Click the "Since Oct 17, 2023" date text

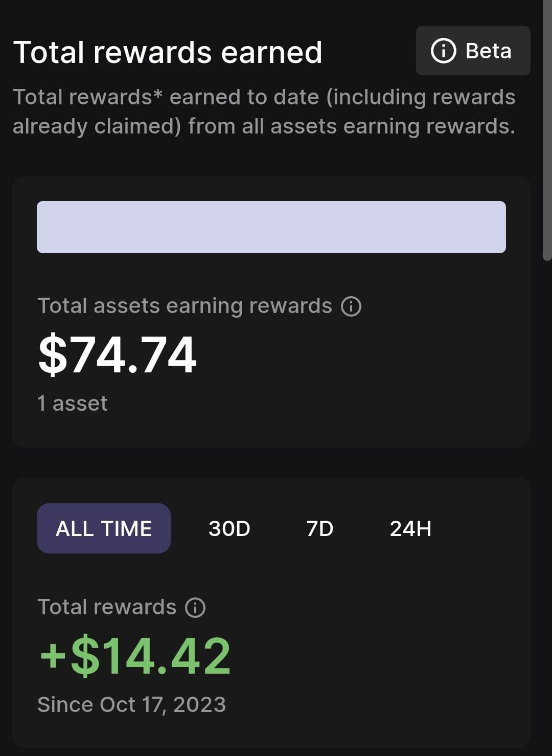coord(132,705)
